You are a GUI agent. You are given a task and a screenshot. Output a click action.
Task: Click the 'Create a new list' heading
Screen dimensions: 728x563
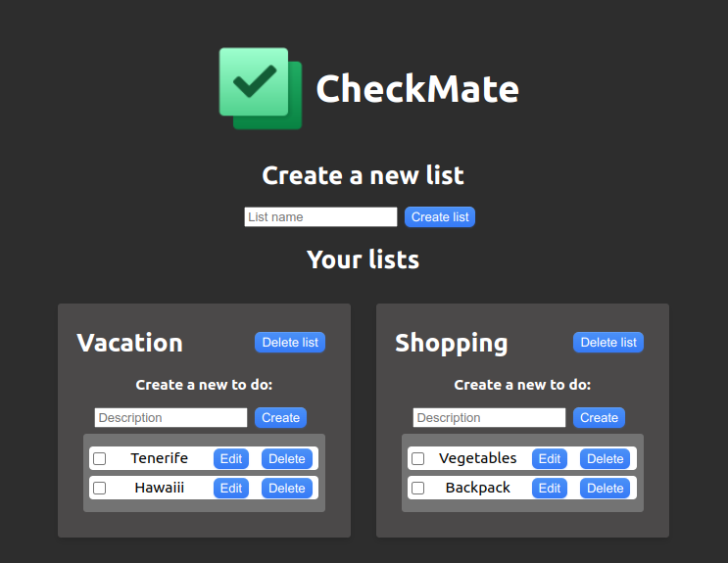pyautogui.click(x=364, y=175)
